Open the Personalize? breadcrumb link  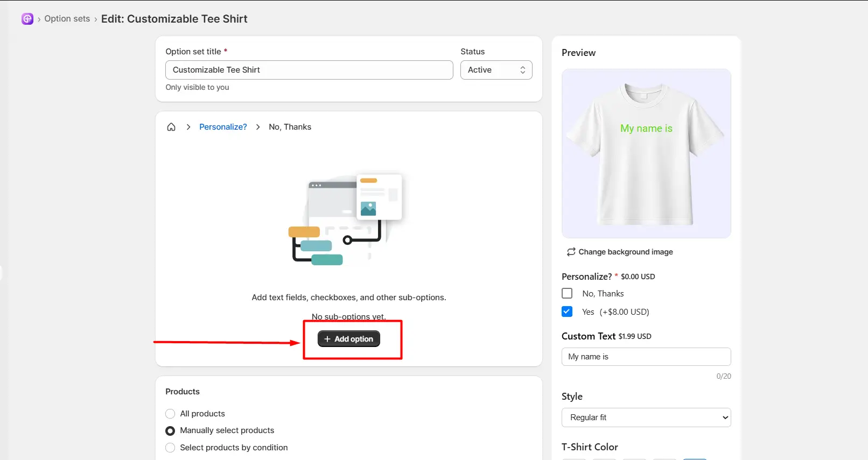[223, 127]
